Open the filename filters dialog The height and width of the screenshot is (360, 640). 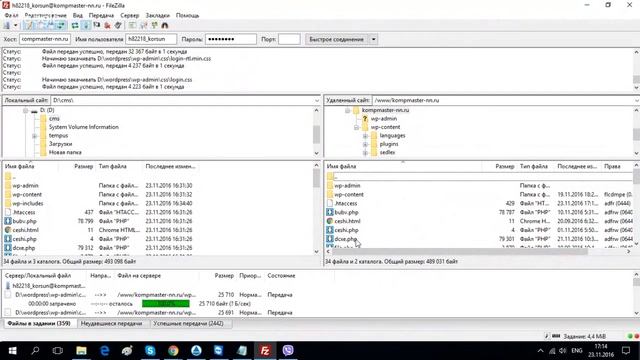pyautogui.click(x=132, y=25)
